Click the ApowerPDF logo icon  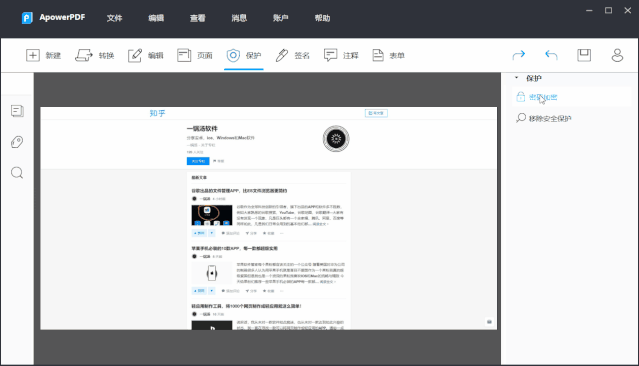coord(27,18)
